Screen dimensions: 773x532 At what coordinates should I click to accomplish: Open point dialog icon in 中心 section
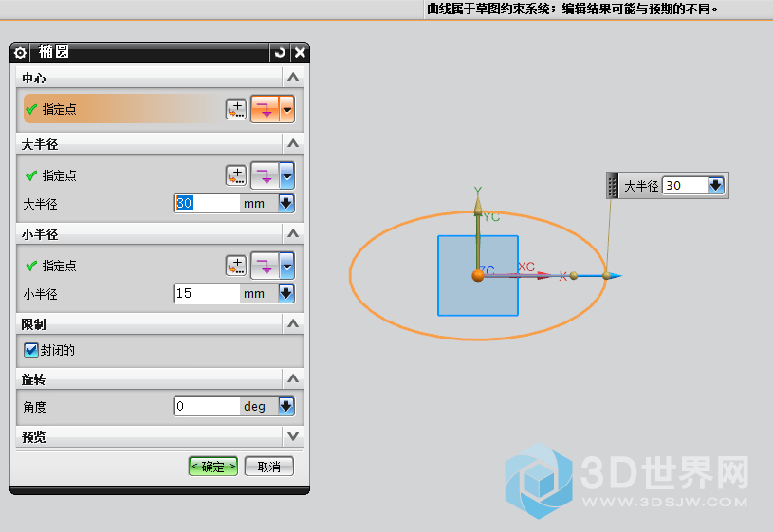point(235,110)
